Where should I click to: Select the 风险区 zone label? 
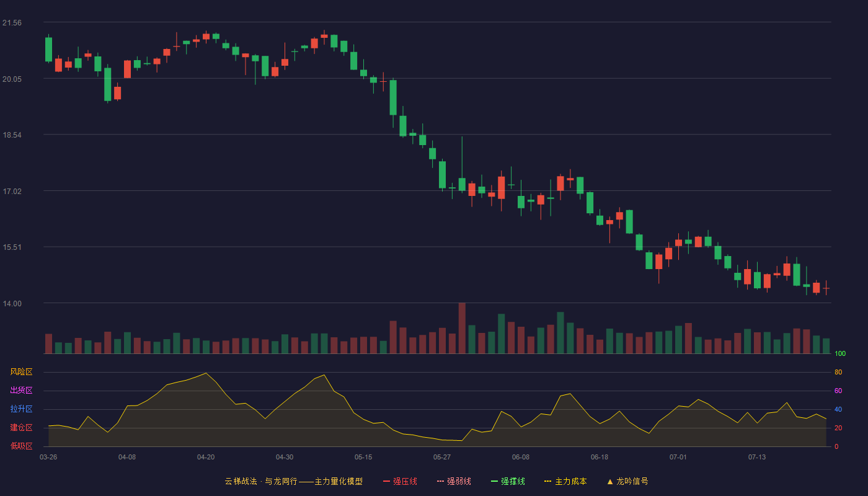(21, 372)
